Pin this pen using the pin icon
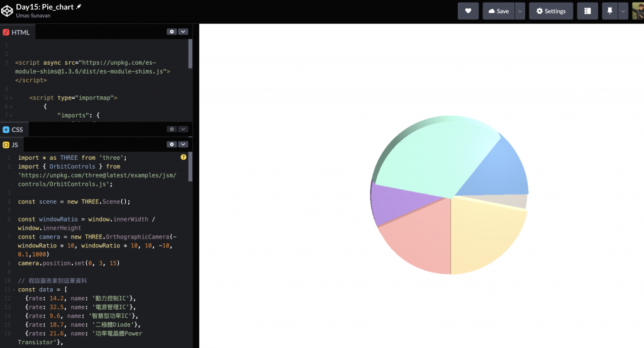 tap(610, 11)
